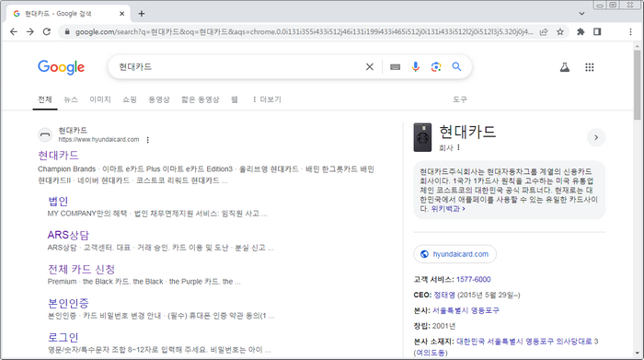Screen dimensions: 644x360
Task: Expand the 더보기 filter menu
Action: tap(267, 99)
